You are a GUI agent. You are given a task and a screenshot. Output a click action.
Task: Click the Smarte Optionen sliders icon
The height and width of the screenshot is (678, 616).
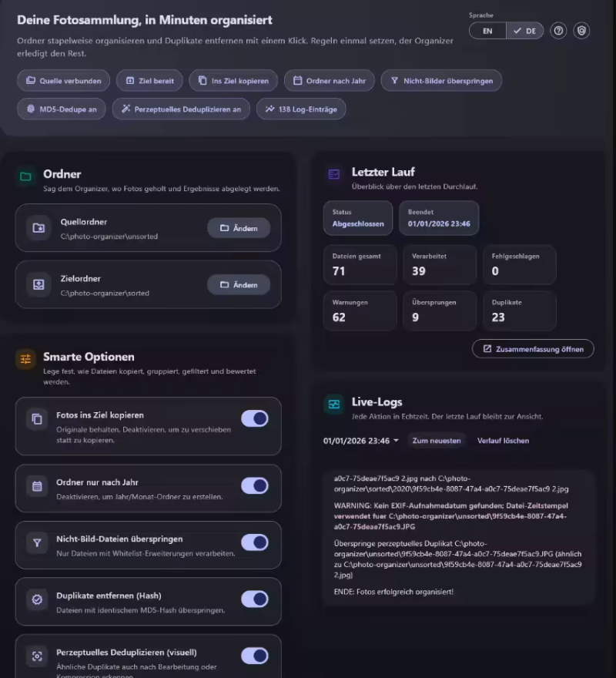click(26, 358)
